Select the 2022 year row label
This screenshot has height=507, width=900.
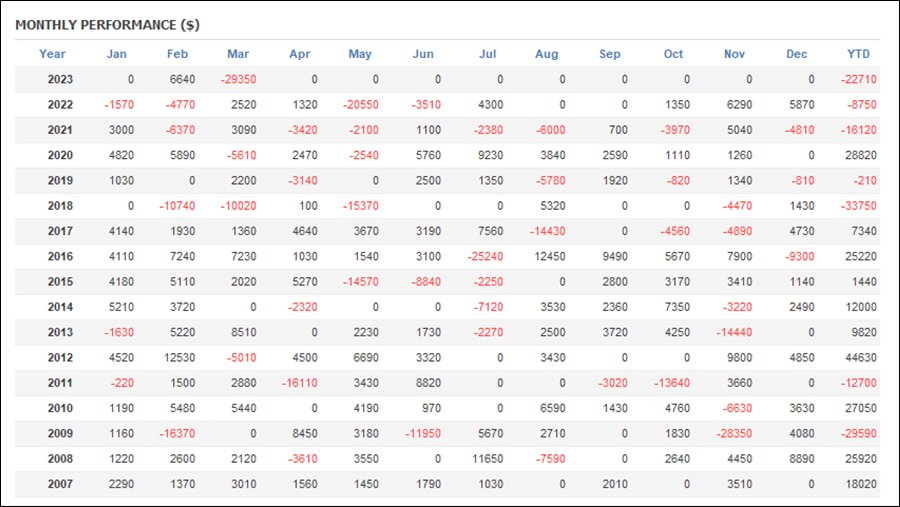pos(60,105)
